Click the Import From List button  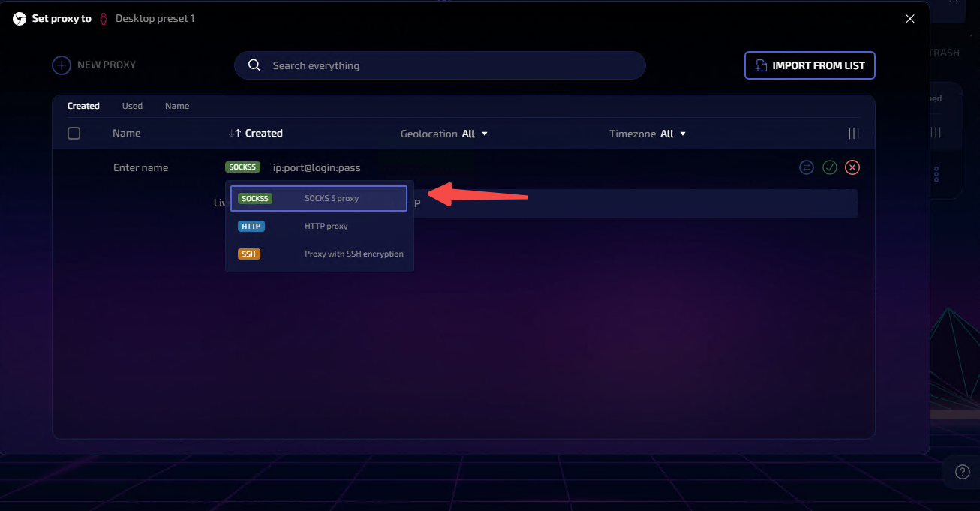coord(810,65)
